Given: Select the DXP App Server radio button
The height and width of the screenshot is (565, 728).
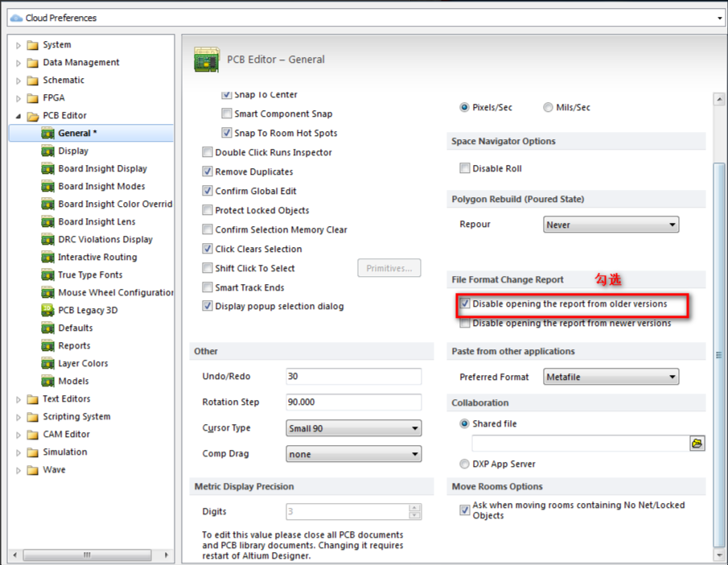Looking at the screenshot, I should (x=464, y=464).
